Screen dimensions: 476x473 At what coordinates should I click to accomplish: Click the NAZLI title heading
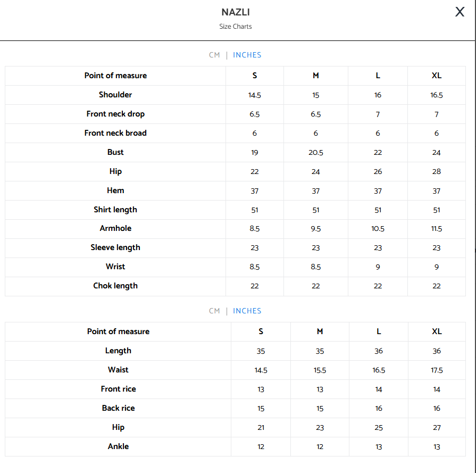(x=236, y=12)
